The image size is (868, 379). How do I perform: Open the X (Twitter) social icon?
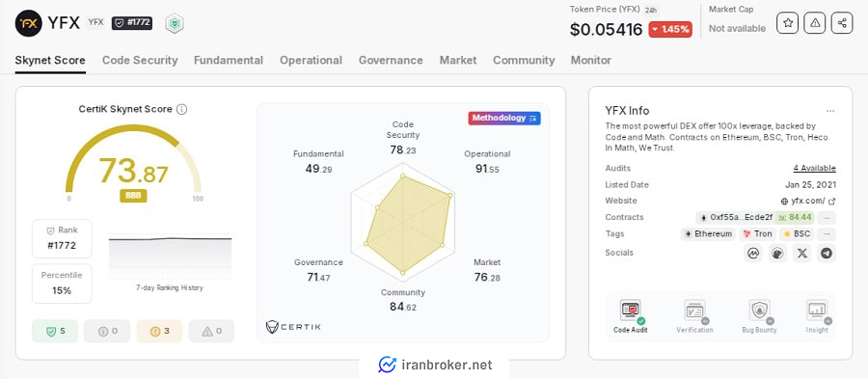[802, 253]
